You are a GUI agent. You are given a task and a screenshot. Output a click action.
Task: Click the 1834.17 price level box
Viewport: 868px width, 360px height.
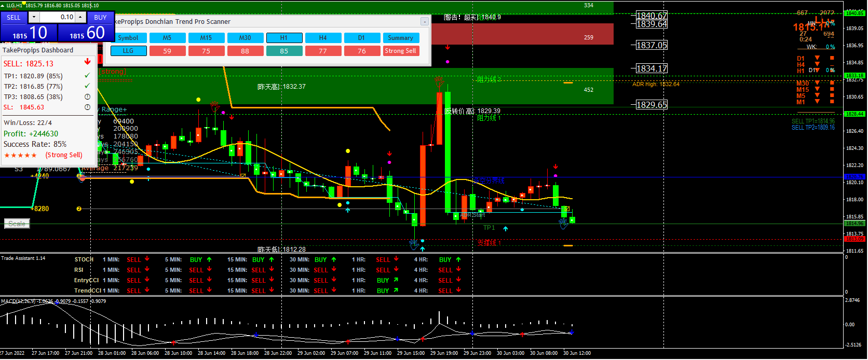pyautogui.click(x=652, y=68)
